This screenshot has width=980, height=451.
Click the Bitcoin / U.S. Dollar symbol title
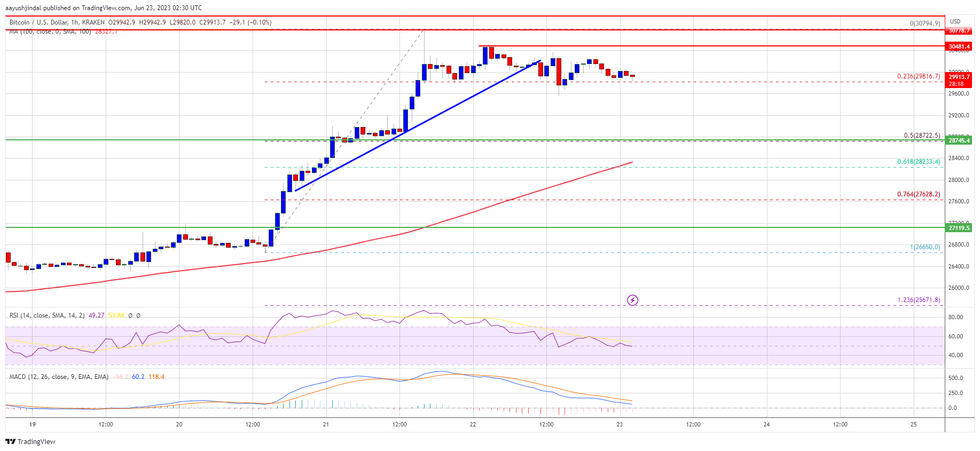tap(38, 22)
